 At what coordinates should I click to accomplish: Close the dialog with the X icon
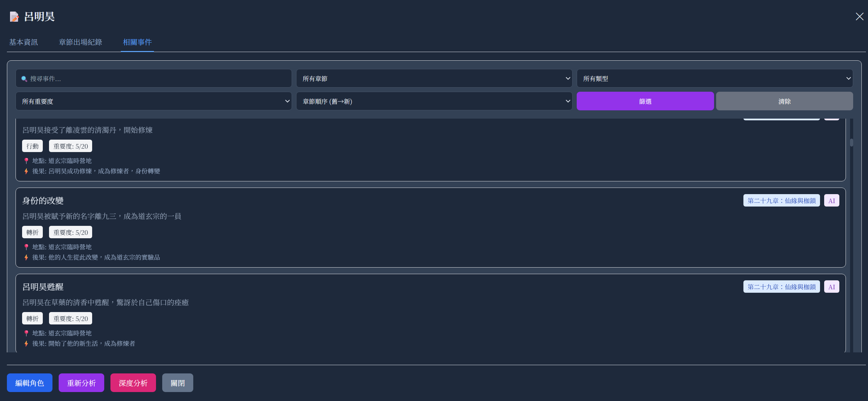point(859,17)
